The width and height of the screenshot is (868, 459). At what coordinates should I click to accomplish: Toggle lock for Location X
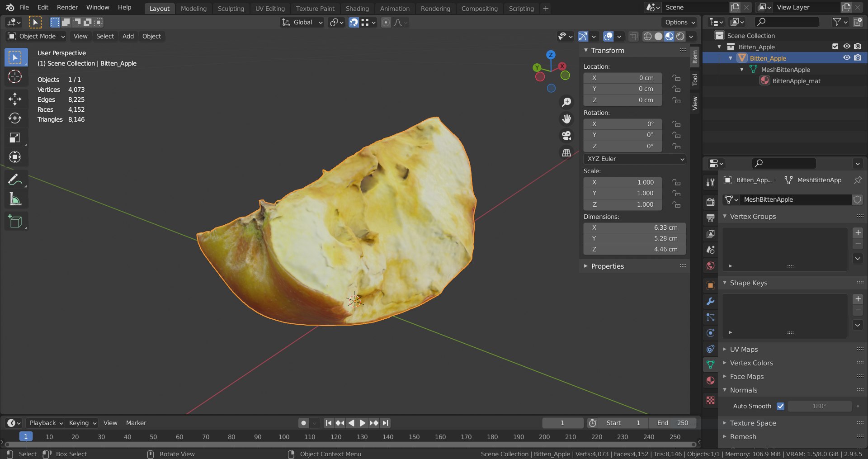(x=676, y=78)
